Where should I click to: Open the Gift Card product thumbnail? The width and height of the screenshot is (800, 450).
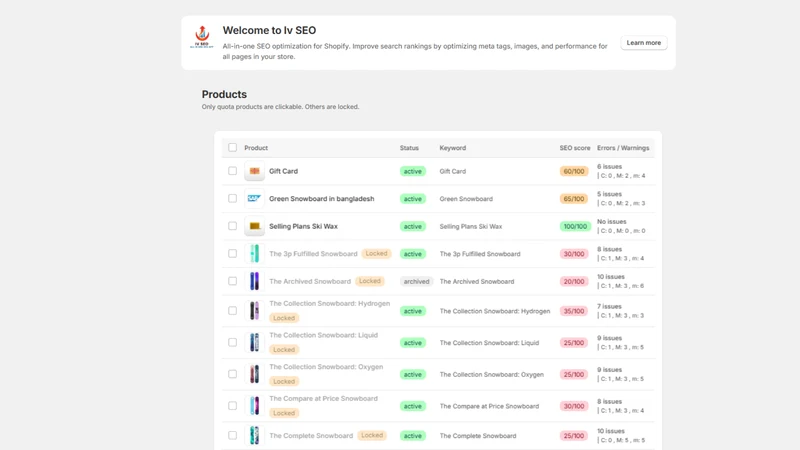coord(254,171)
